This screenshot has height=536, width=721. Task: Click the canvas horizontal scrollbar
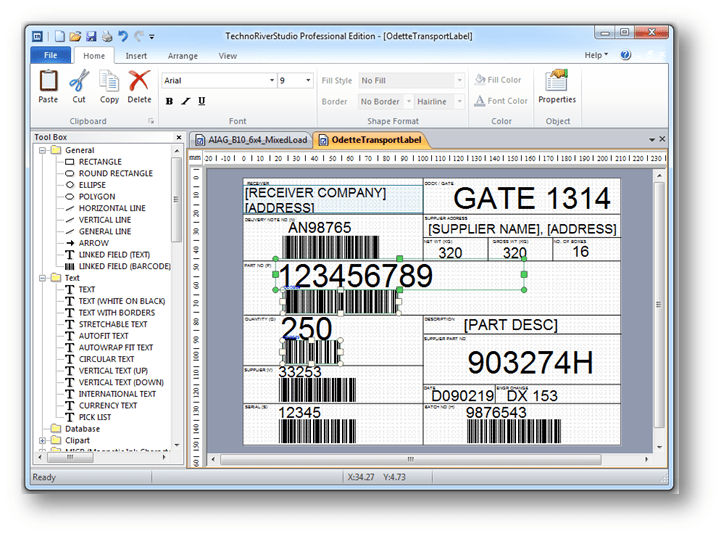[x=411, y=459]
